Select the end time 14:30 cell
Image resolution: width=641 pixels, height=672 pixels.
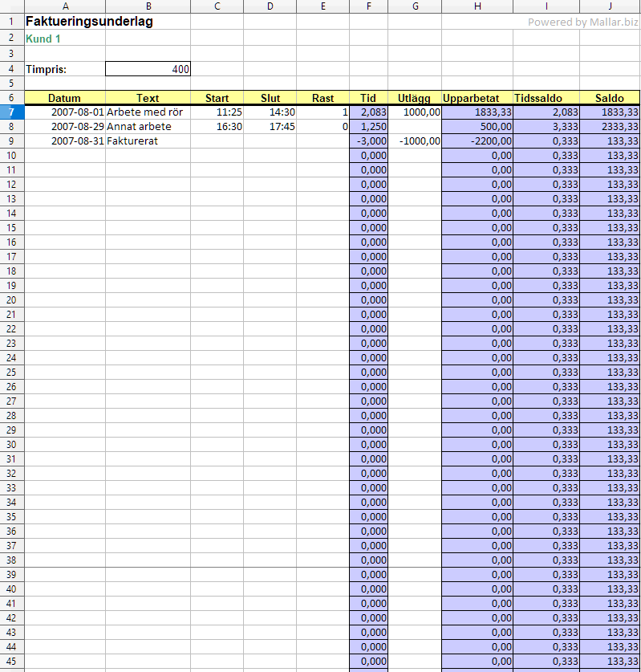click(270, 112)
